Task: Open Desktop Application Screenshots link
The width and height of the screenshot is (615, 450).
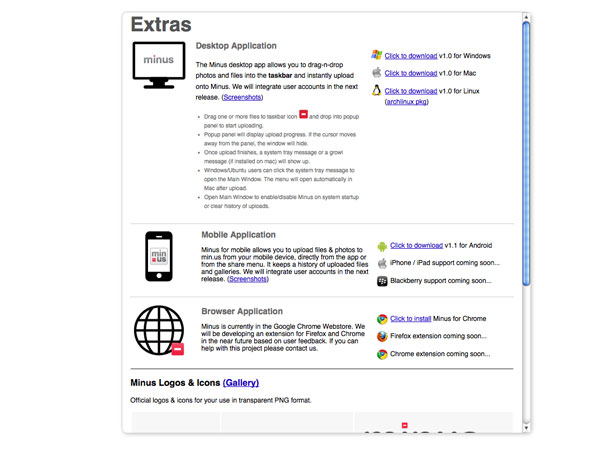Action: click(x=242, y=97)
